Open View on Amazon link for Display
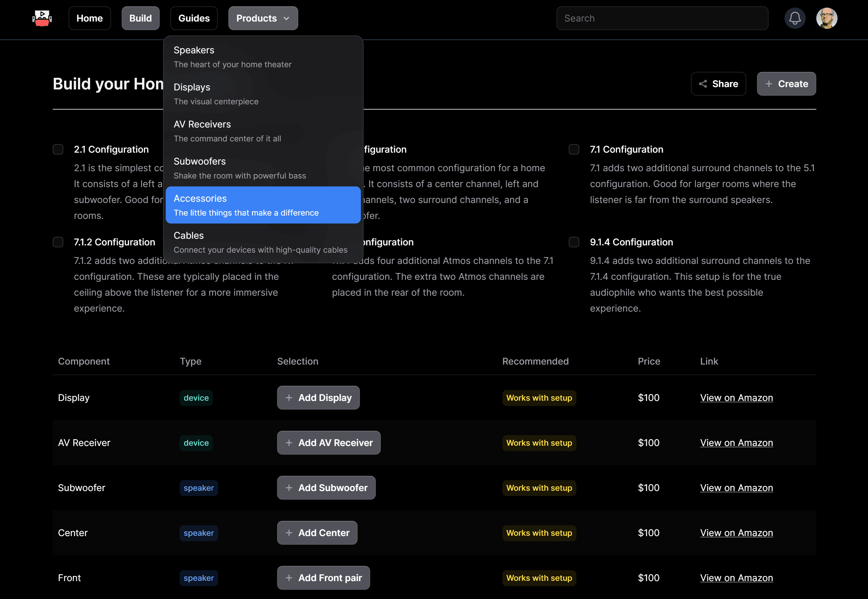 [736, 397]
